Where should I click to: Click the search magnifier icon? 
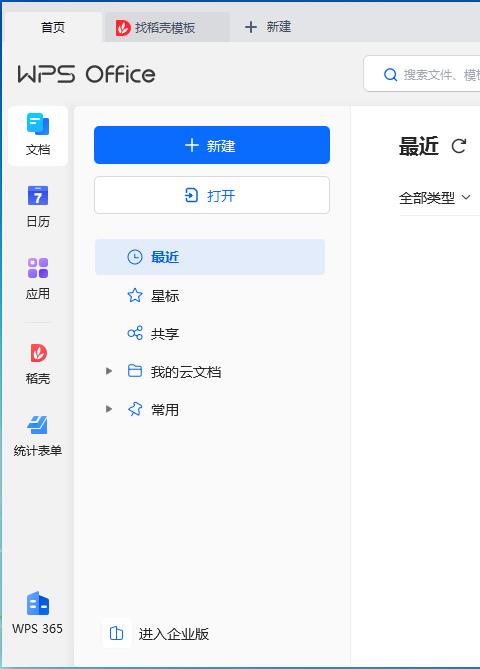tap(390, 75)
